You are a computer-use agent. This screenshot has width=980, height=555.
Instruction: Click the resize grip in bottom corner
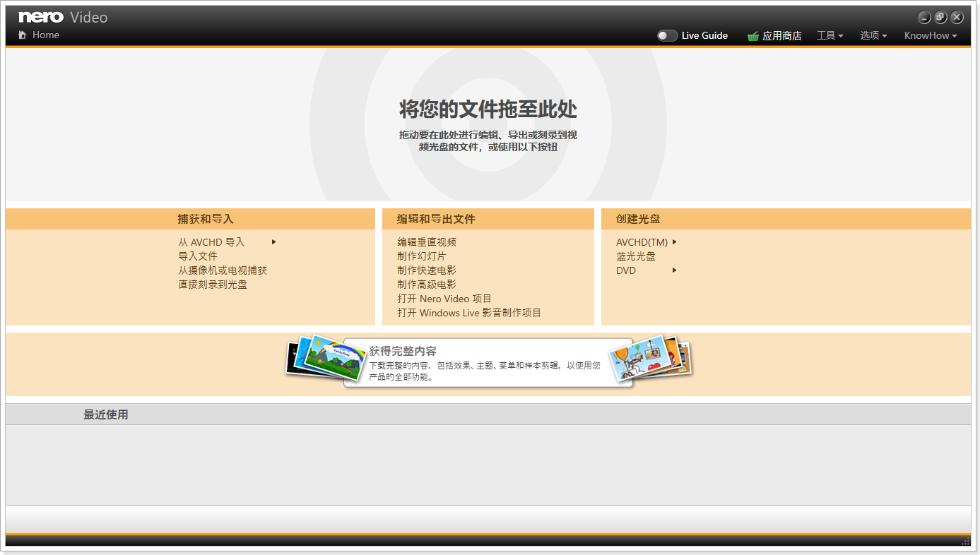pyautogui.click(x=966, y=542)
